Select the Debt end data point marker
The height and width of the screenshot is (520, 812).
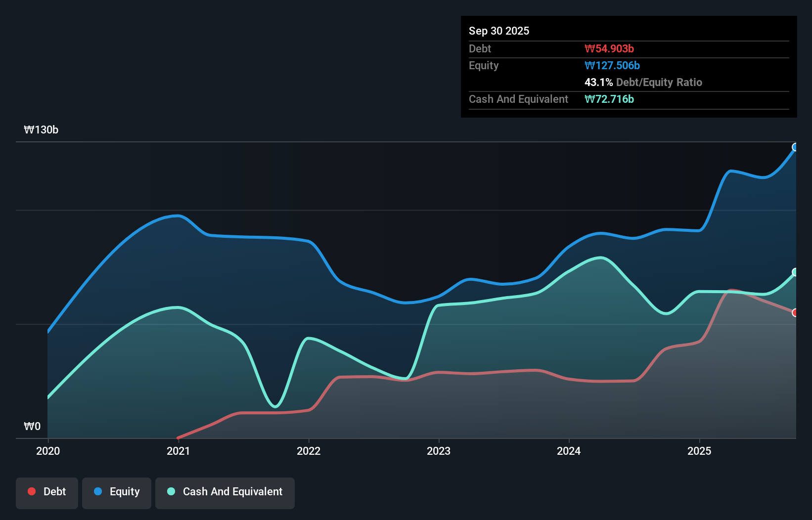[795, 313]
